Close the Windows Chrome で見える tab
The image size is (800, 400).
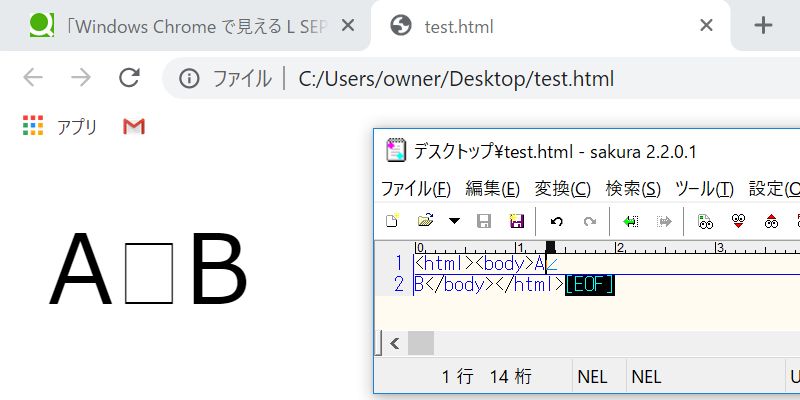pyautogui.click(x=347, y=26)
